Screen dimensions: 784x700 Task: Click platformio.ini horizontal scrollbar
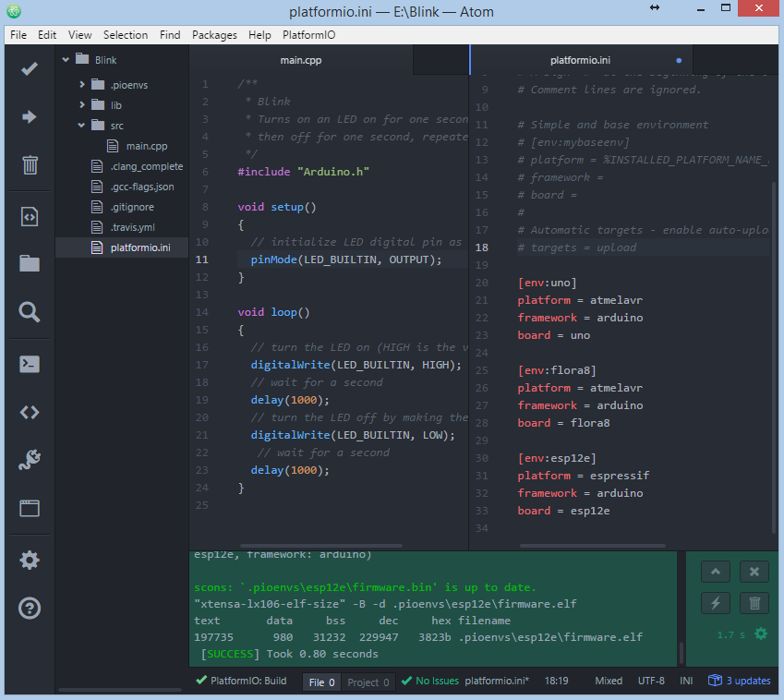(593, 546)
